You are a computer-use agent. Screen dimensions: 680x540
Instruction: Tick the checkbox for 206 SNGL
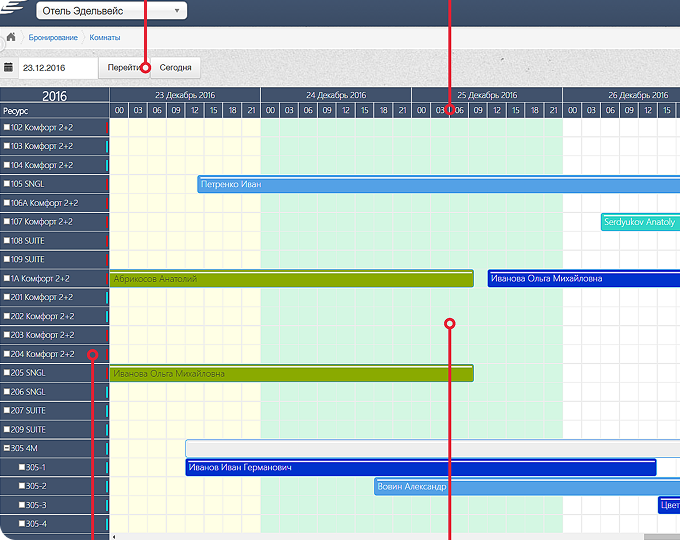point(7,391)
